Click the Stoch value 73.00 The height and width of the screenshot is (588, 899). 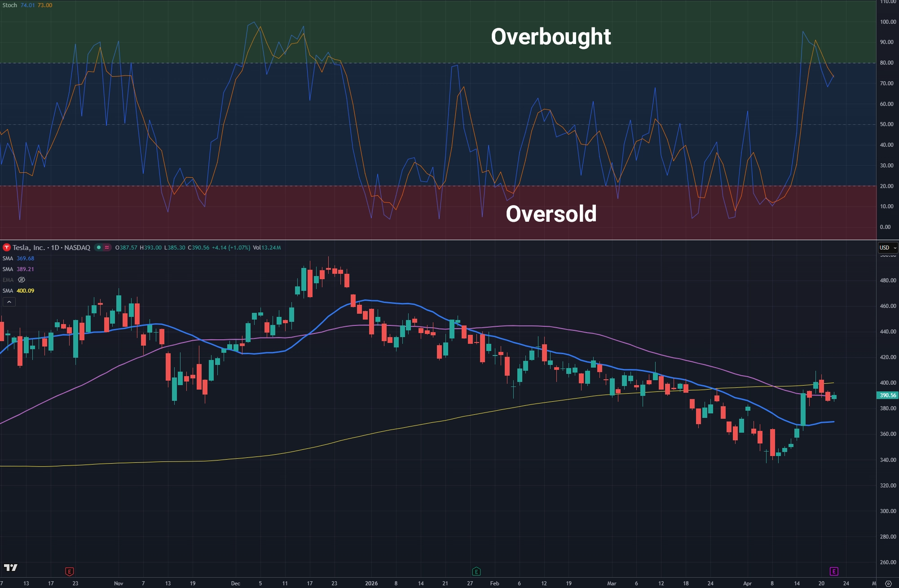(x=45, y=5)
